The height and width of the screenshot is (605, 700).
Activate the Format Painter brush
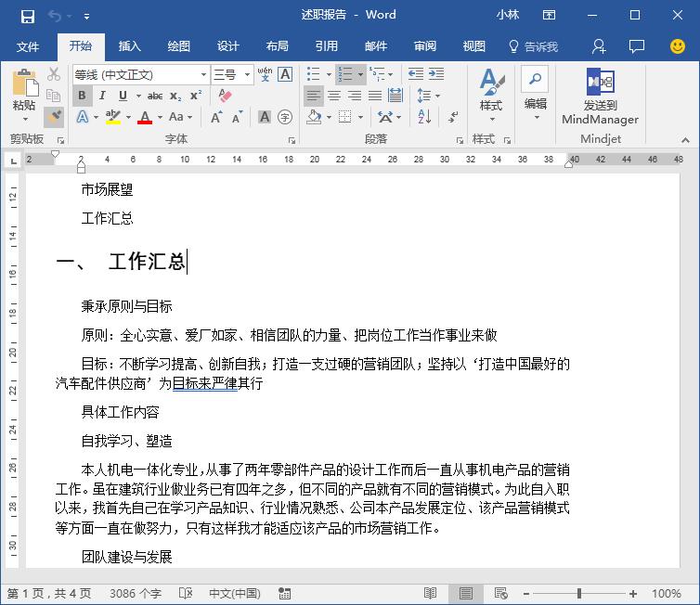(54, 117)
